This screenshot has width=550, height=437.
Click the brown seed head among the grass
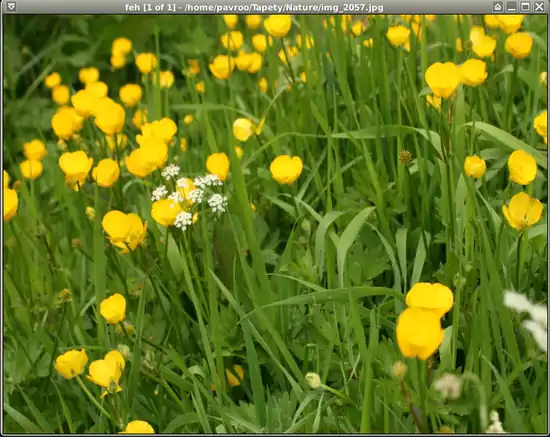click(x=405, y=157)
